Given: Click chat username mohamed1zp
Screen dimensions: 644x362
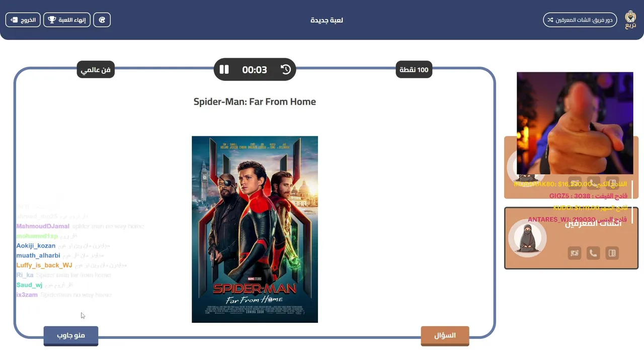Looking at the screenshot, I should point(37,236).
